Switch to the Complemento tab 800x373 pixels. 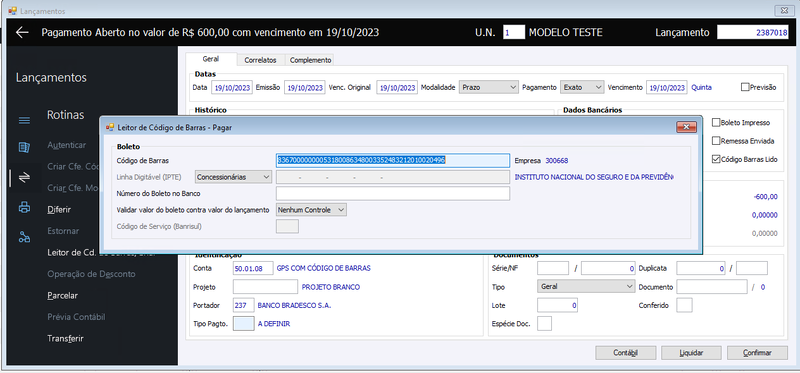310,60
